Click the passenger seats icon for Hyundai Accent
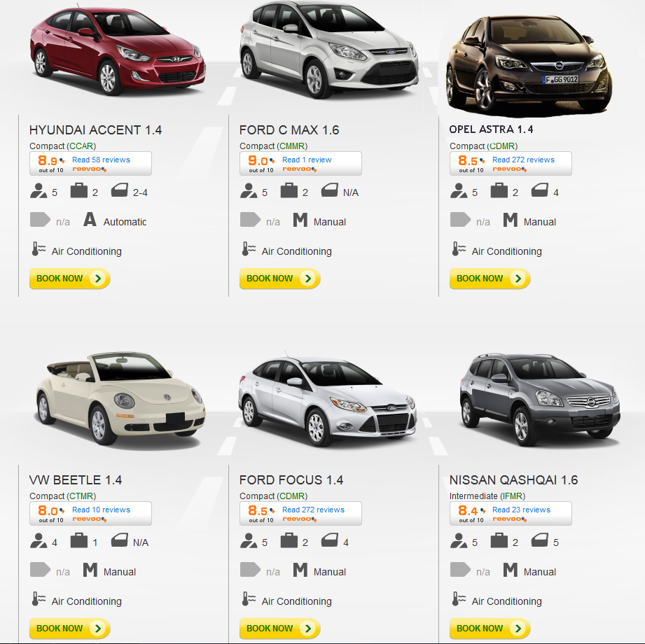The height and width of the screenshot is (644, 645). 39,191
